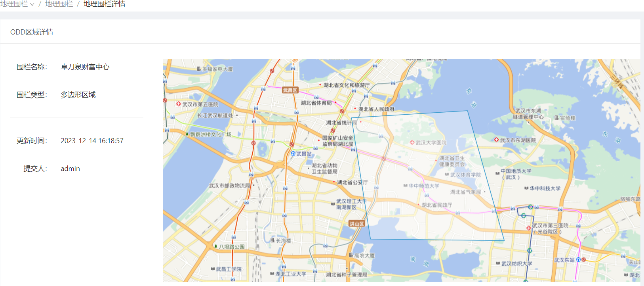The width and height of the screenshot is (644, 286).
Task: Select the fence name 卓刀泉财富中心
Action: pos(85,67)
